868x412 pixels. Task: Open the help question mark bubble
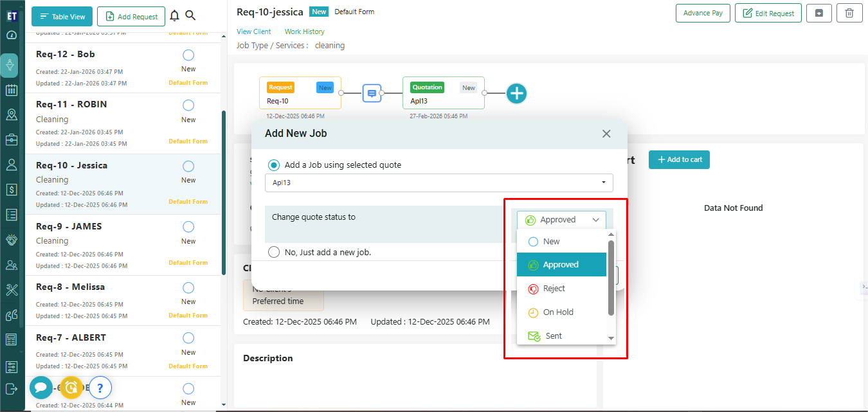pos(100,388)
